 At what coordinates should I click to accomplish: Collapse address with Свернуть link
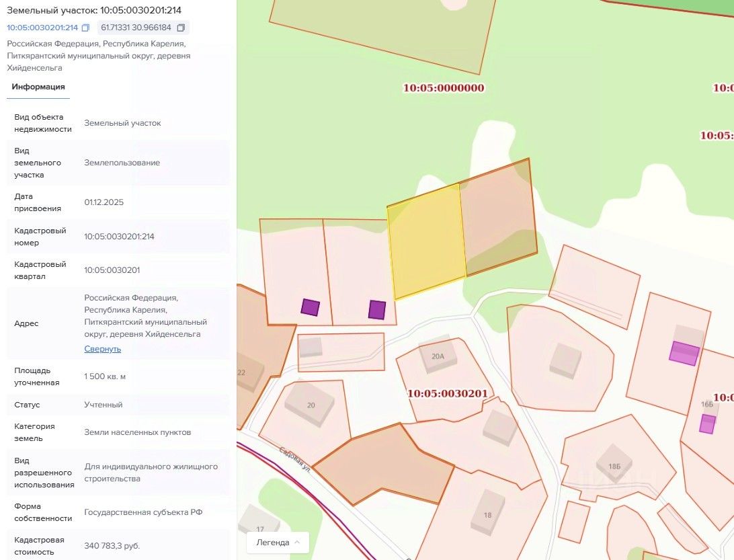pyautogui.click(x=103, y=349)
